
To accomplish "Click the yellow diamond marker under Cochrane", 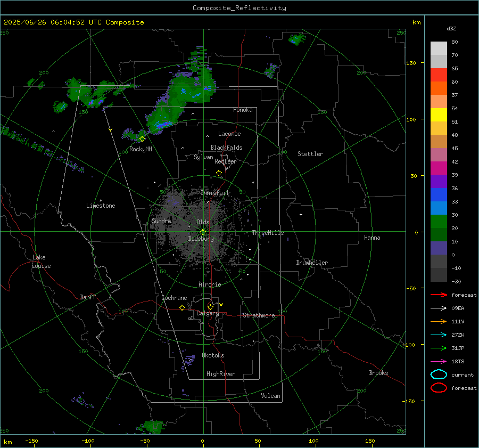I will [x=183, y=308].
